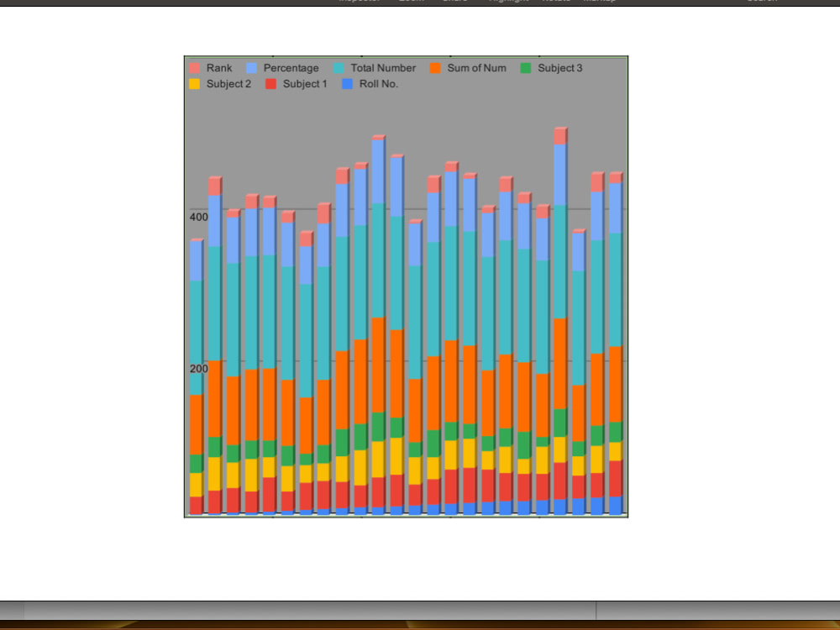
Task: Select the 'Rank' legend label
Action: (x=219, y=68)
